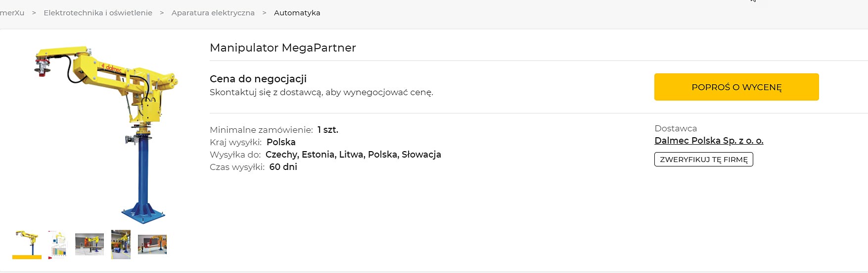Navigate to Aparatura elektryczna category

pyautogui.click(x=213, y=13)
